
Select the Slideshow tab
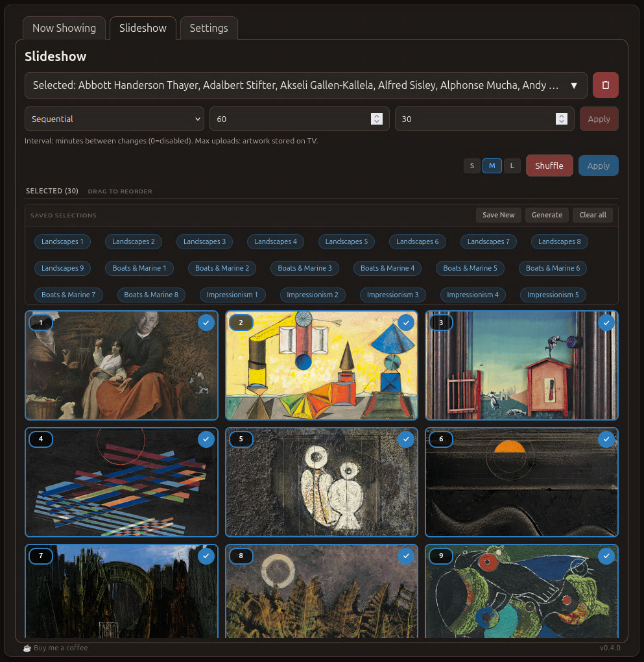[143, 29]
